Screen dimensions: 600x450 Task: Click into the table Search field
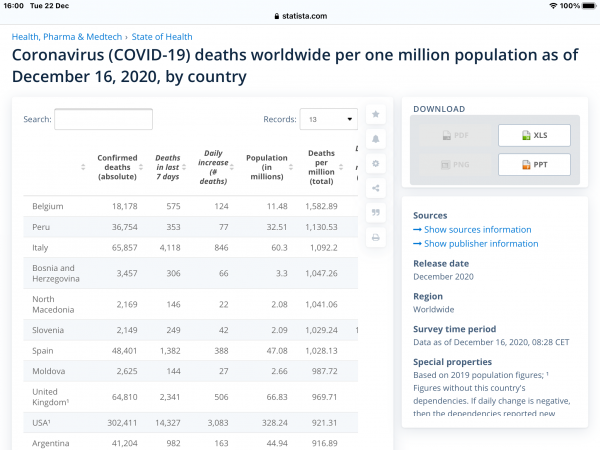[x=103, y=119]
